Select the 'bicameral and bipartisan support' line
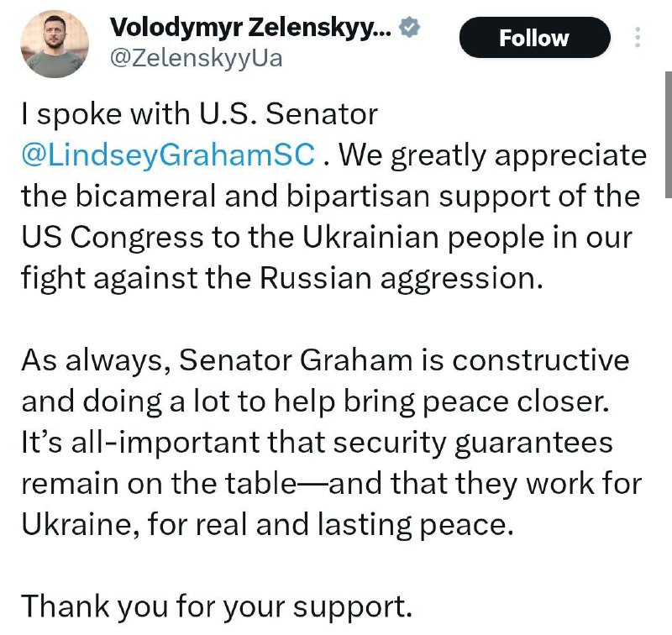Screen dimensions: 672x635 [x=330, y=197]
